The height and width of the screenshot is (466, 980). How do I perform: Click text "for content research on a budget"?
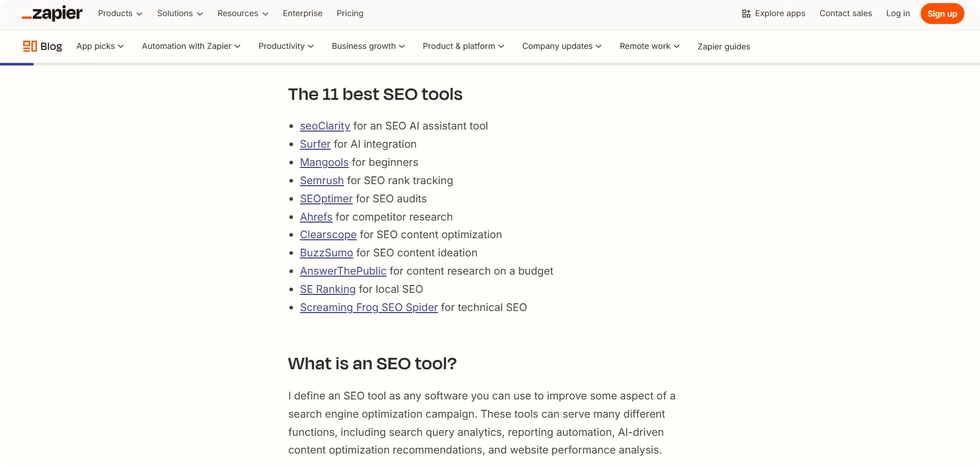pos(472,271)
